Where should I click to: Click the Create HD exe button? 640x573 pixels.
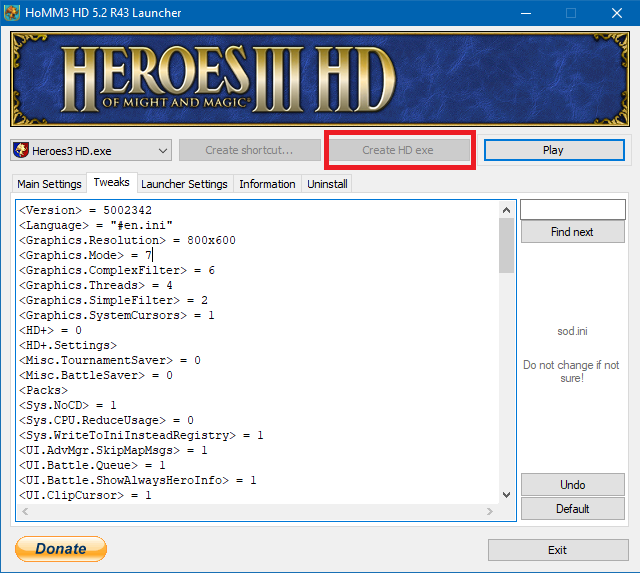click(x=399, y=150)
